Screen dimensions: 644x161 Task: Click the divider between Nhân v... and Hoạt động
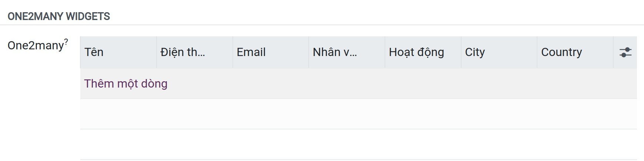tap(385, 52)
